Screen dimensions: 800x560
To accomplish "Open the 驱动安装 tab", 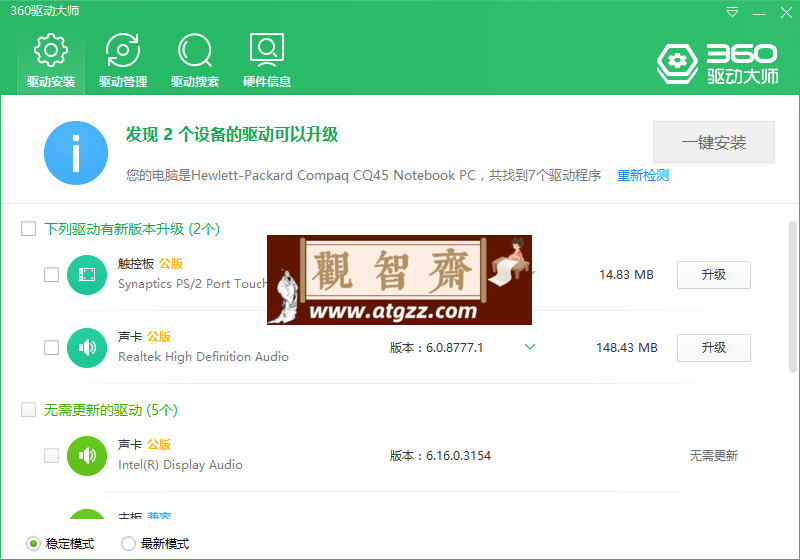I will point(51,61).
